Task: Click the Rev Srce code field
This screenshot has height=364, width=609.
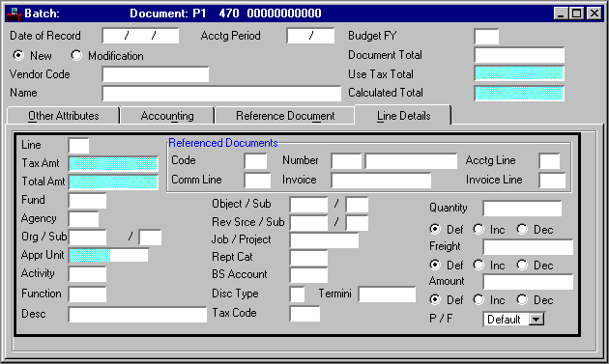Action: 308,223
